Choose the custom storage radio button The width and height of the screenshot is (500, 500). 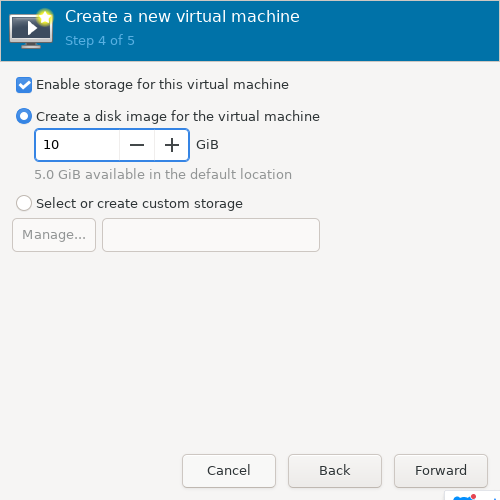[x=24, y=203]
